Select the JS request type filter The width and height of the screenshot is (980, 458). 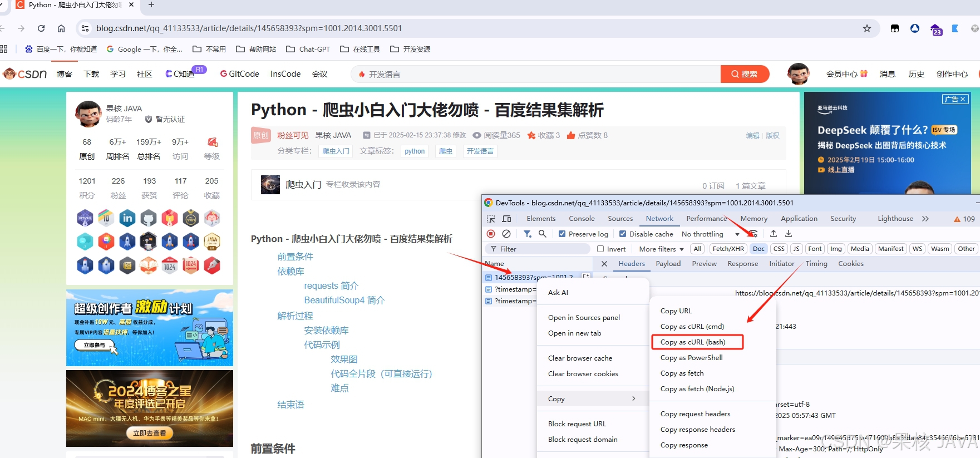tap(796, 249)
